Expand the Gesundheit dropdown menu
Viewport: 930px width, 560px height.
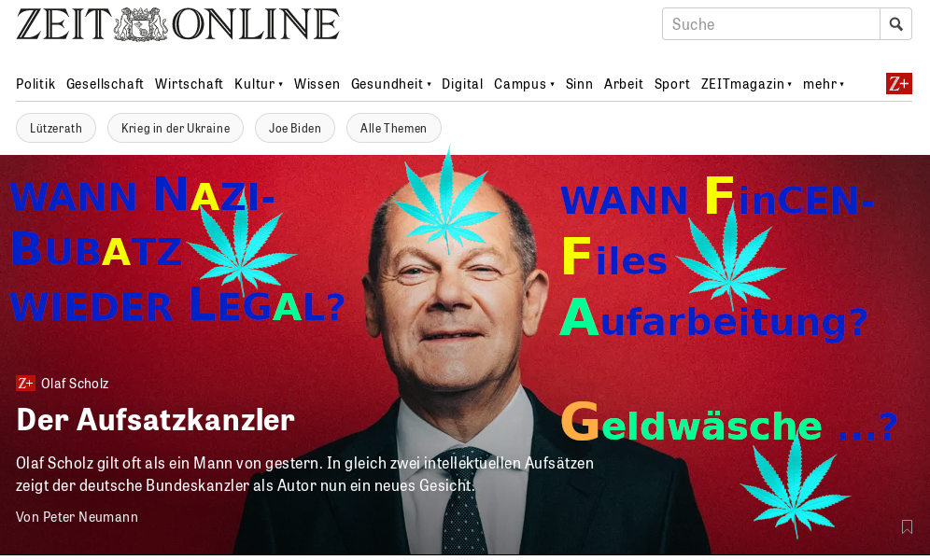[429, 84]
